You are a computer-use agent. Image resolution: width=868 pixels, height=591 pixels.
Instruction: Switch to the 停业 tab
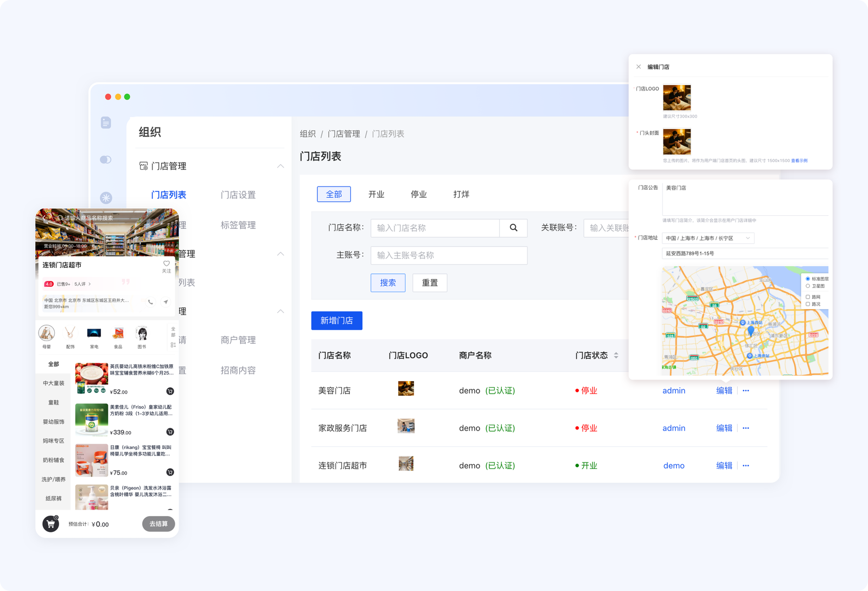(418, 194)
